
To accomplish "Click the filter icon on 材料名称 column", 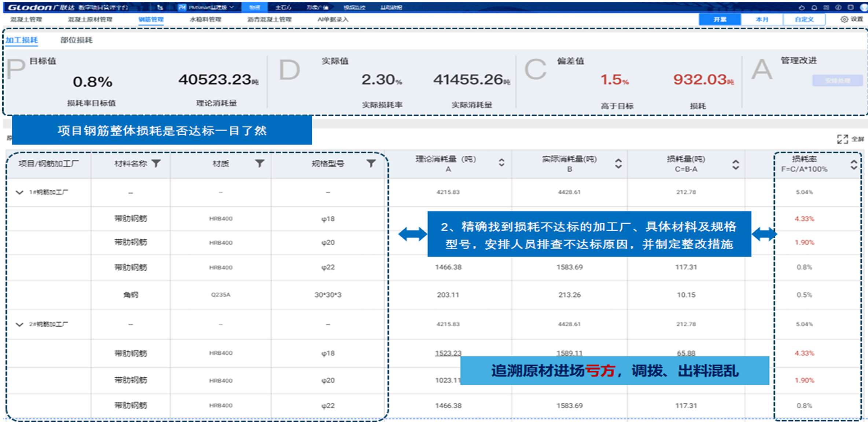I will pos(156,163).
